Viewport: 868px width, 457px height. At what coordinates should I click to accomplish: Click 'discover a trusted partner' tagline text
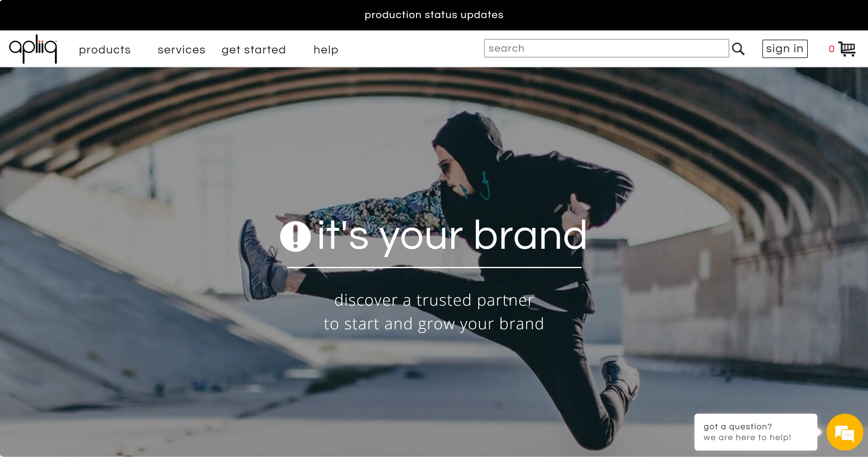(x=434, y=300)
